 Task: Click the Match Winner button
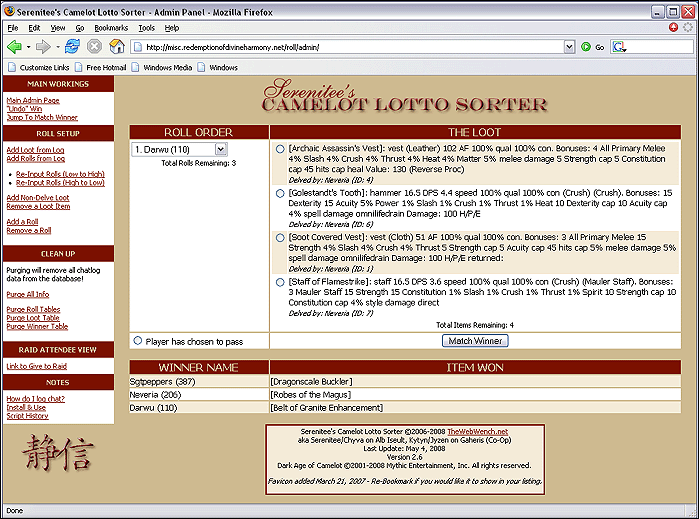(x=474, y=341)
